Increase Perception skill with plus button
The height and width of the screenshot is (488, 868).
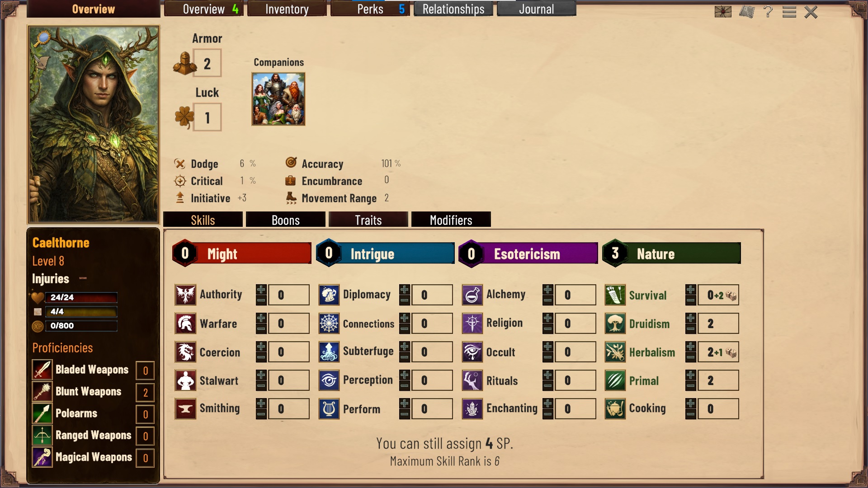[x=405, y=375]
